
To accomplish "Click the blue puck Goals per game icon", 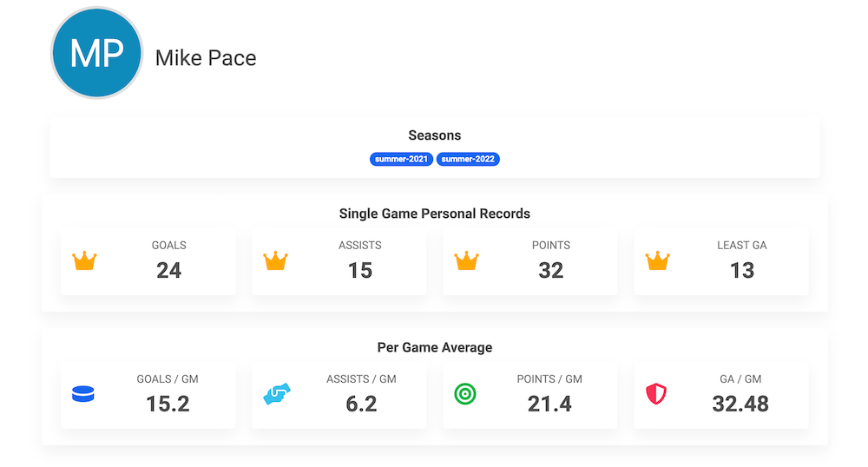I will click(x=83, y=394).
